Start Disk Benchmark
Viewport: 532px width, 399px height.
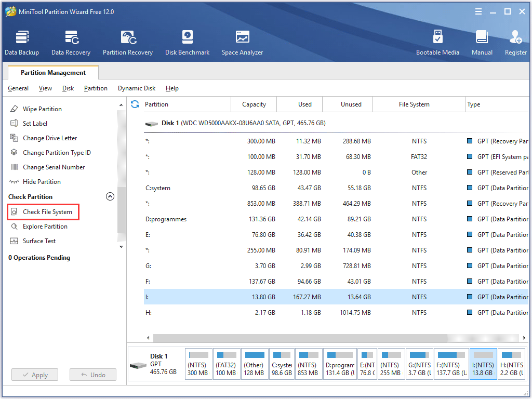187,43
